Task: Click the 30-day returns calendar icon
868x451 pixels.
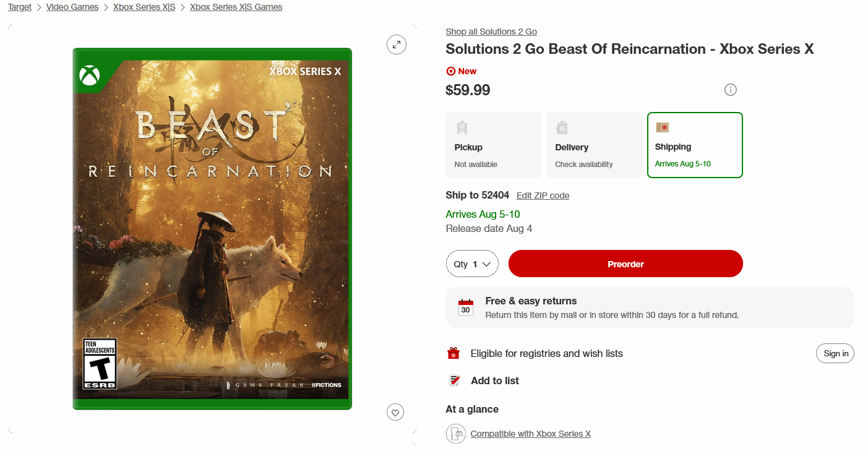Action: coord(466,307)
